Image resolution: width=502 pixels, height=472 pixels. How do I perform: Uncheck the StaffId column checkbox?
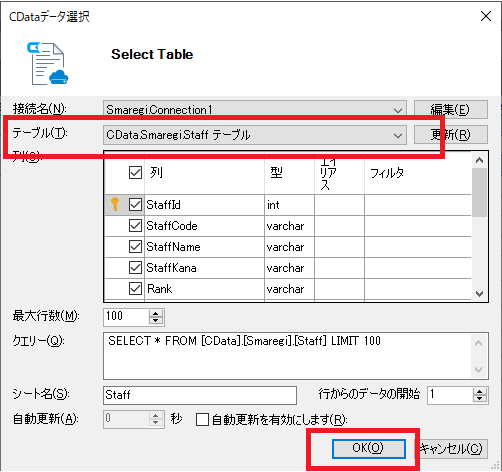(135, 205)
